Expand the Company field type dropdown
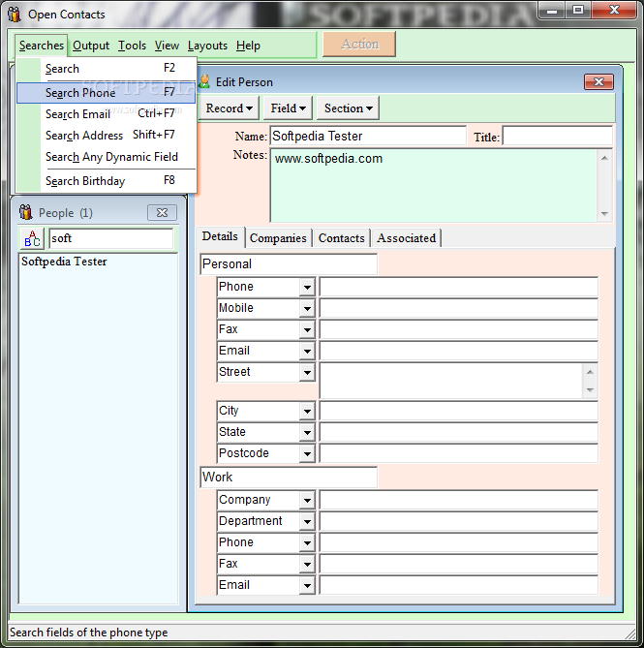644x648 pixels. click(307, 501)
